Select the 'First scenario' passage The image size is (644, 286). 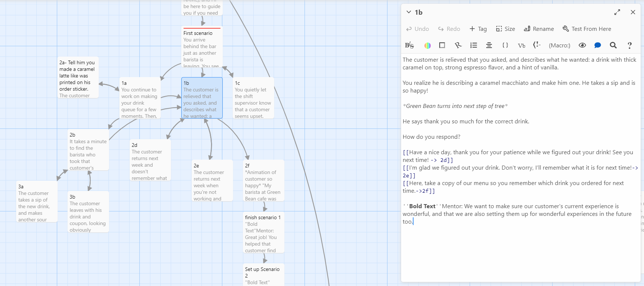pyautogui.click(x=202, y=47)
